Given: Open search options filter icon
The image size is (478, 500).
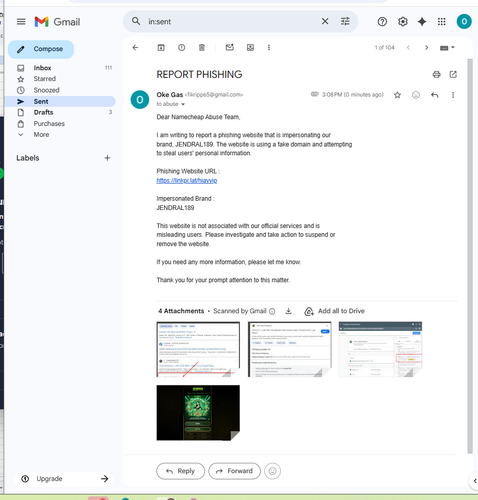Looking at the screenshot, I should pyautogui.click(x=345, y=21).
